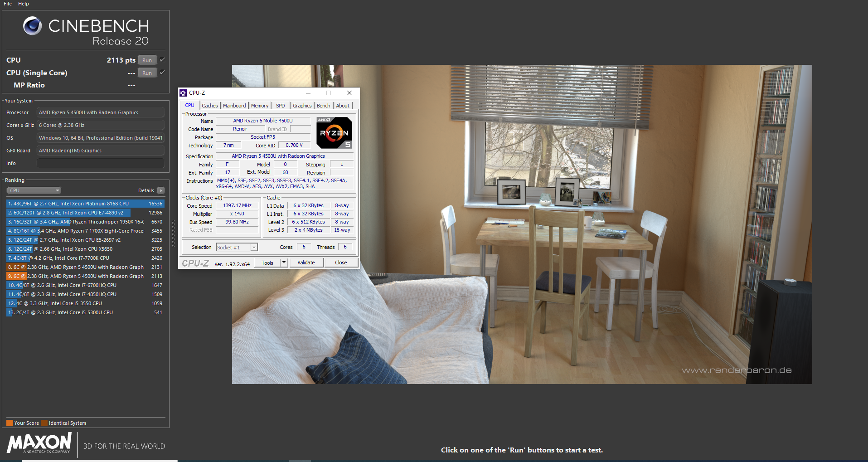868x462 pixels.
Task: Select ranking row AMD Ryzen 7 1700X
Action: [x=85, y=231]
